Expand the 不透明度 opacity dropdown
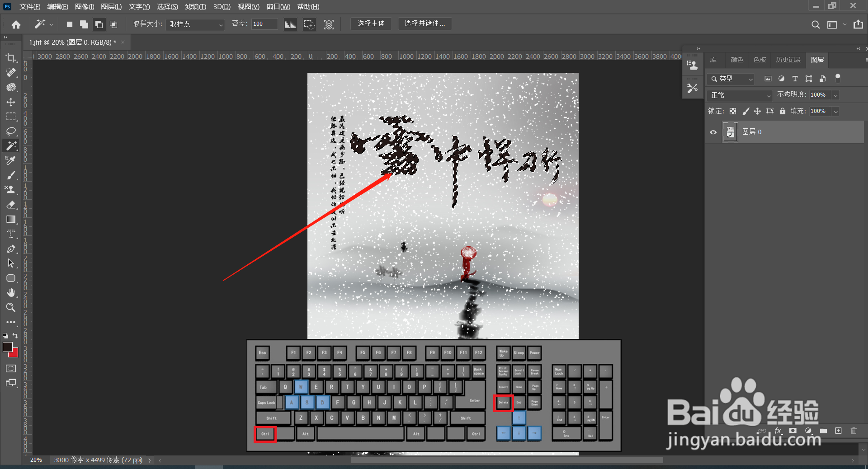 click(835, 95)
